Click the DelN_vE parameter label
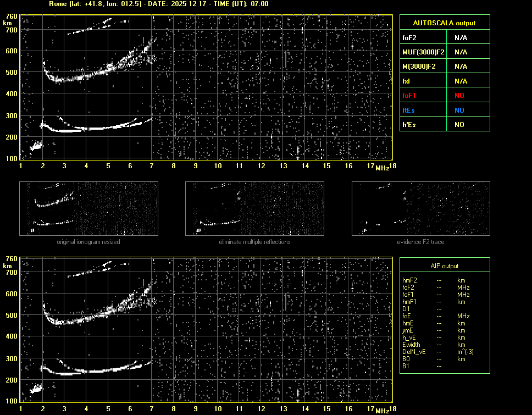The image size is (532, 415). pyautogui.click(x=414, y=352)
